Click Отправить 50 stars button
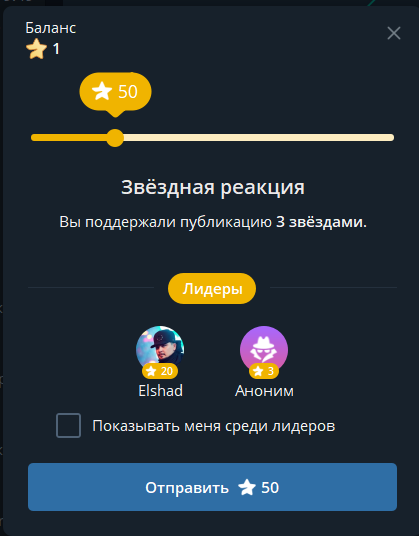419x536 pixels. [x=212, y=487]
